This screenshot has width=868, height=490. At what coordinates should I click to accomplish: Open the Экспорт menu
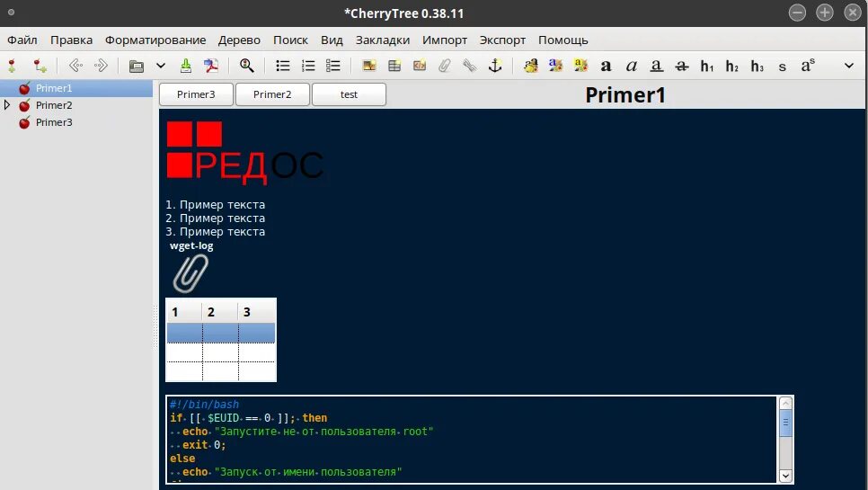click(x=502, y=40)
